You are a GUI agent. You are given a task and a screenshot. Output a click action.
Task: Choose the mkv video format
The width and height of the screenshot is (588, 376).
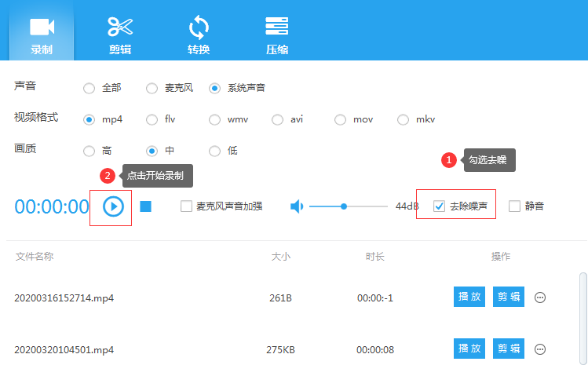click(404, 120)
